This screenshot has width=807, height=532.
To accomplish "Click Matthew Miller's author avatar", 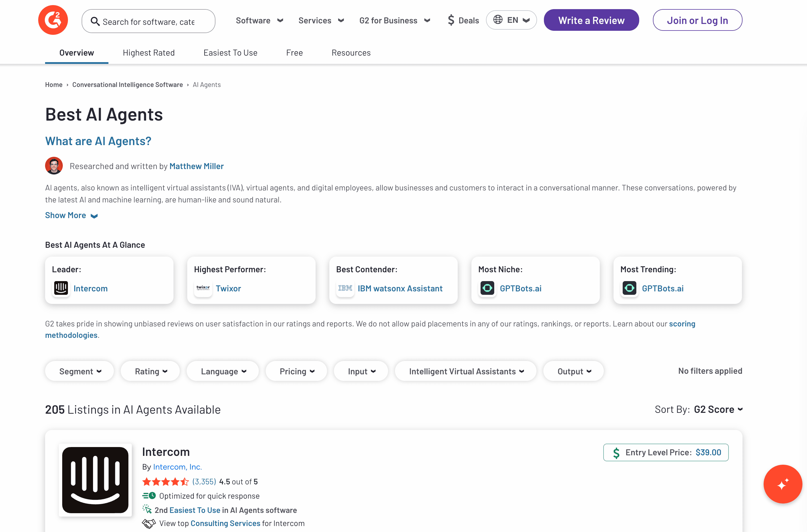I will click(x=54, y=166).
